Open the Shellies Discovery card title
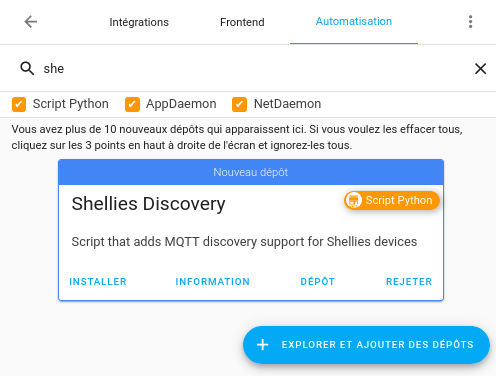This screenshot has width=496, height=376. (148, 204)
